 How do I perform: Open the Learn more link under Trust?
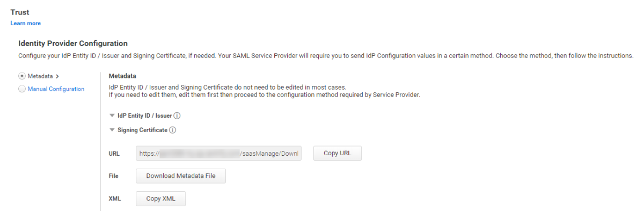[25, 23]
